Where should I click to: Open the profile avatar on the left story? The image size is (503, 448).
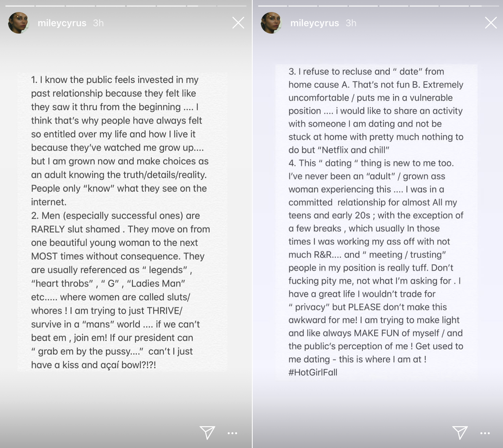[x=18, y=23]
